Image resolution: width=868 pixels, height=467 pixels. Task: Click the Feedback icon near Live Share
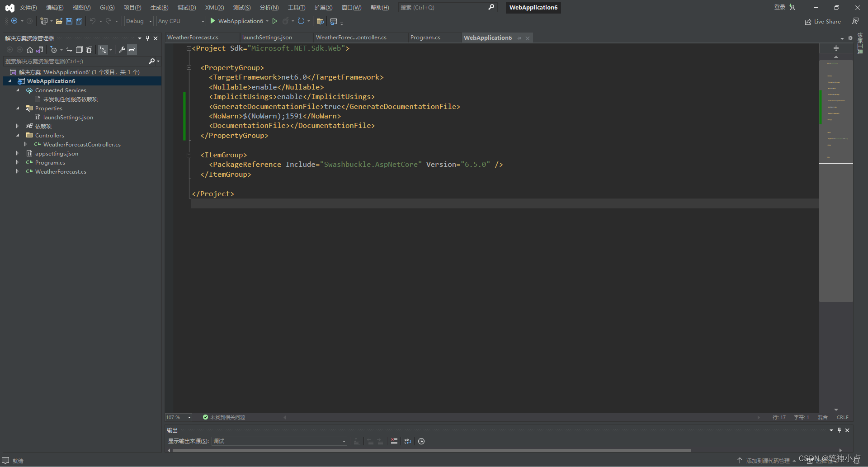(x=855, y=21)
